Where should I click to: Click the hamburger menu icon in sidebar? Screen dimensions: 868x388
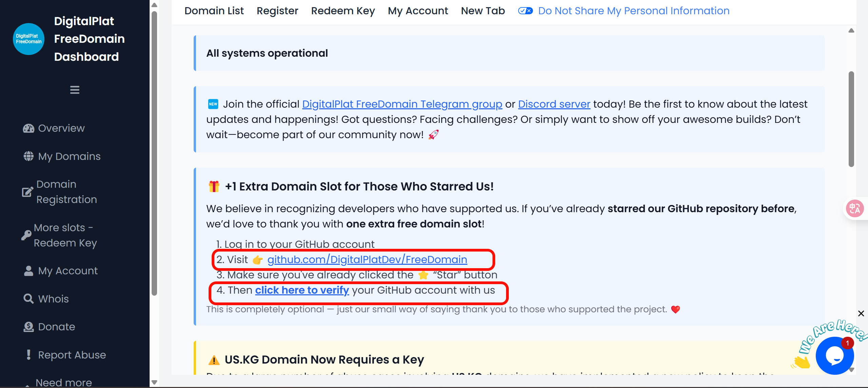click(75, 90)
